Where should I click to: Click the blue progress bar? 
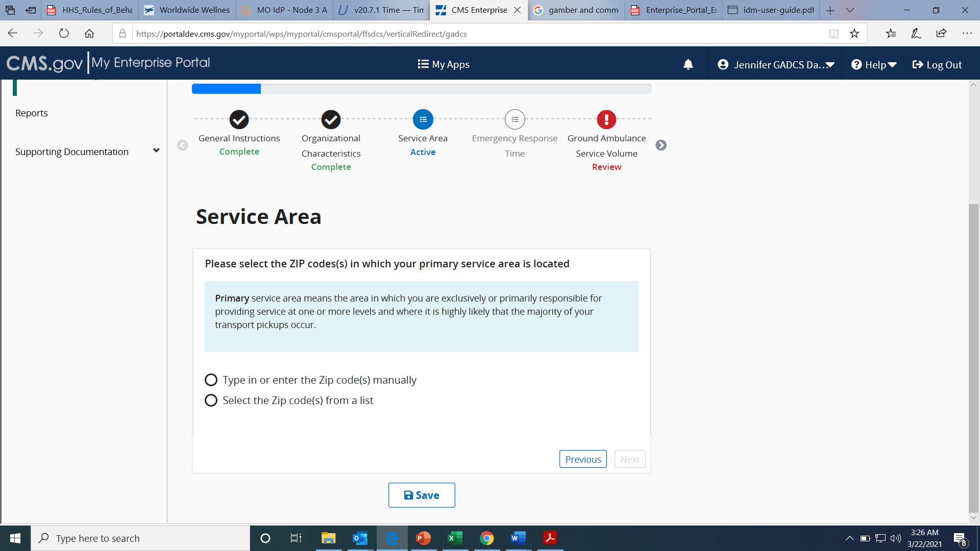(x=226, y=89)
